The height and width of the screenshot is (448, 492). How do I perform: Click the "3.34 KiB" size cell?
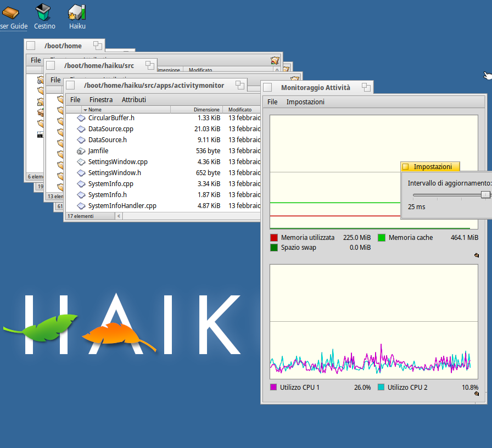point(209,184)
